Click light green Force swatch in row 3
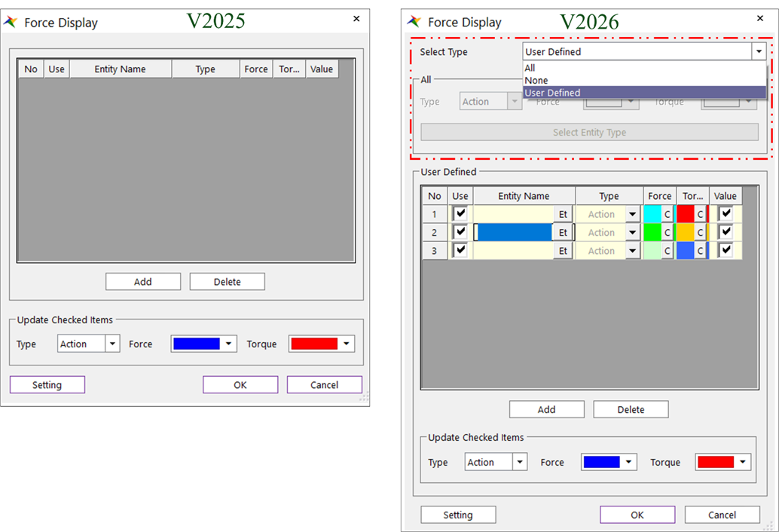The width and height of the screenshot is (779, 532). (652, 251)
